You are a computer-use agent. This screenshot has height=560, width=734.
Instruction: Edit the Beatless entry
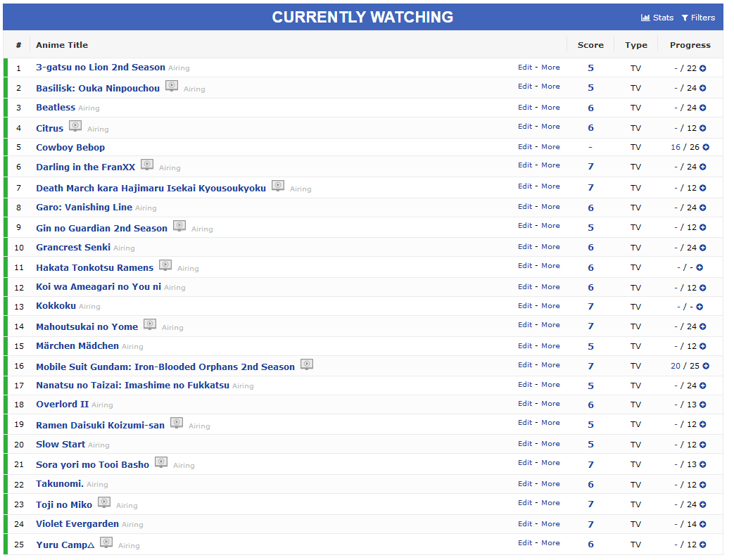pyautogui.click(x=525, y=108)
